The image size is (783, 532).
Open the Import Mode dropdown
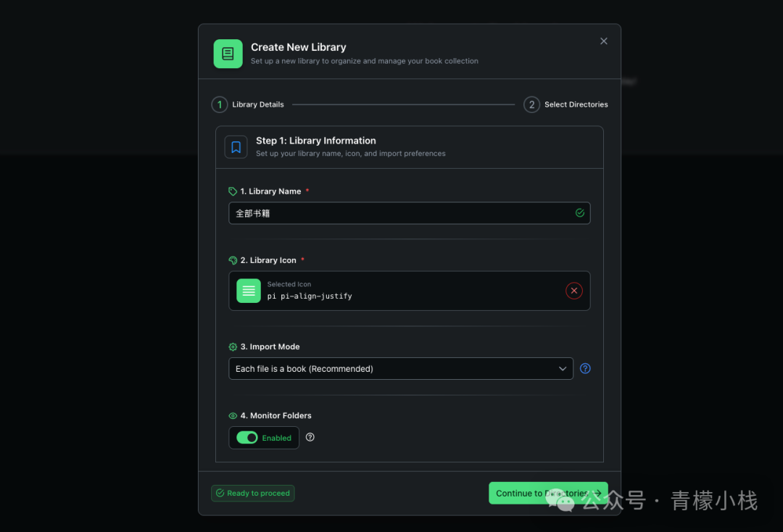click(x=401, y=368)
